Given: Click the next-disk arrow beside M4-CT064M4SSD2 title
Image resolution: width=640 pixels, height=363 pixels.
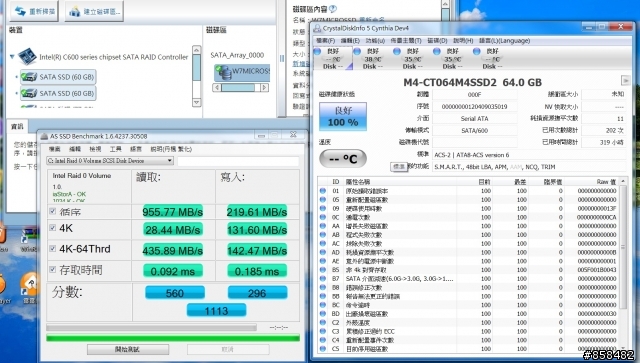Looking at the screenshot, I should point(625,80).
